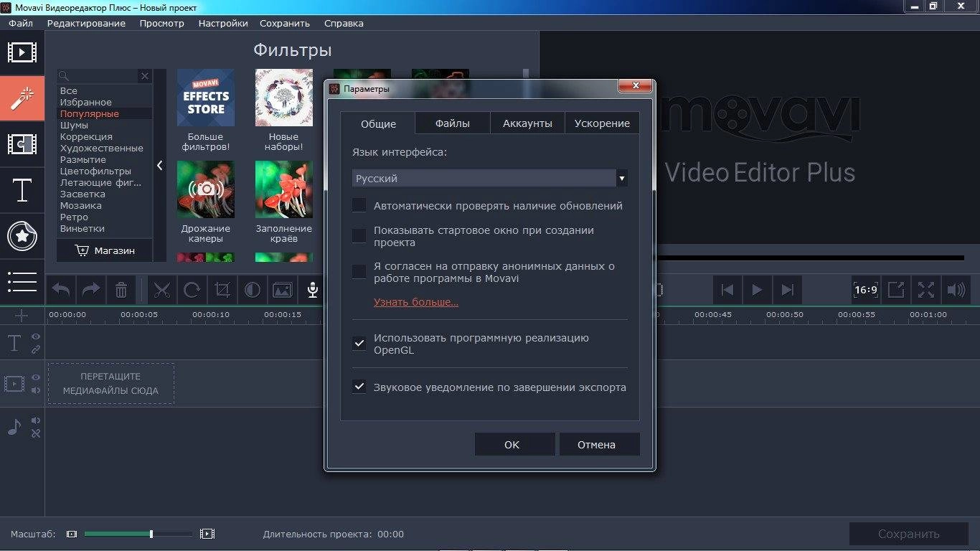Click the image overlay wizard icon
980x551 pixels.
[x=283, y=290]
